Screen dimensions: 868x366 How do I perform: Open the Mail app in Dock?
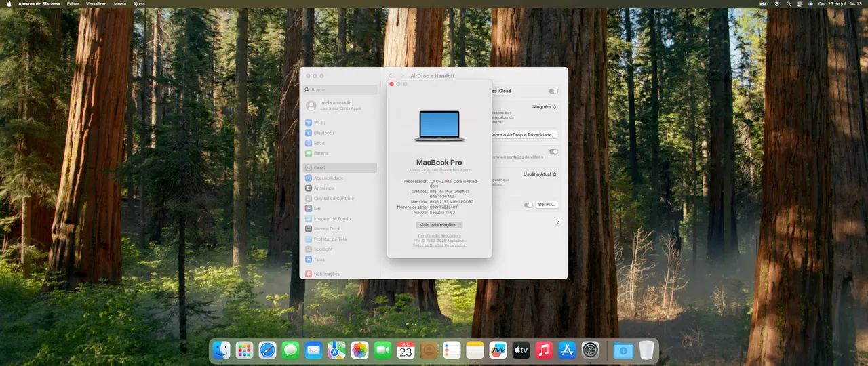(313, 350)
